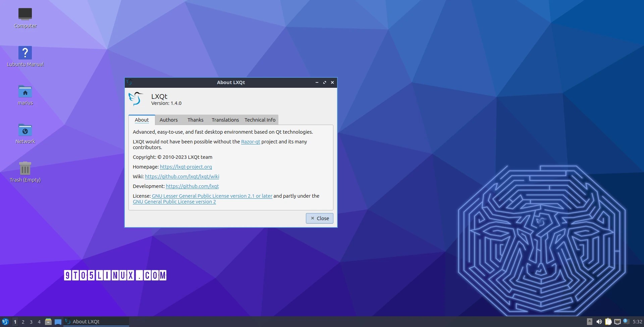Open the removable media eject tray icon
Screen dimensions: 644x327
[590, 322]
